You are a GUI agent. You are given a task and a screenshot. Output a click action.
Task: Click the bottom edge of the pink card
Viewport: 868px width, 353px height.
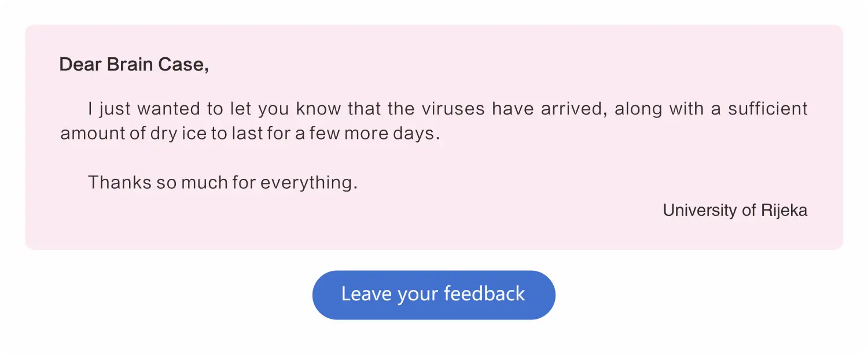[x=434, y=248]
